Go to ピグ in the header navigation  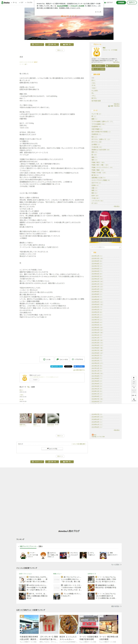[21, 2]
